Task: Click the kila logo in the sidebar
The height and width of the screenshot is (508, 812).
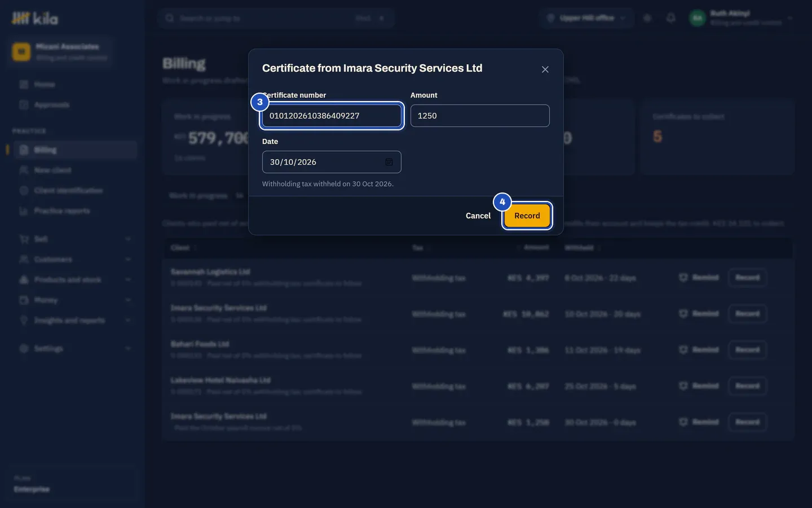Action: click(35, 19)
